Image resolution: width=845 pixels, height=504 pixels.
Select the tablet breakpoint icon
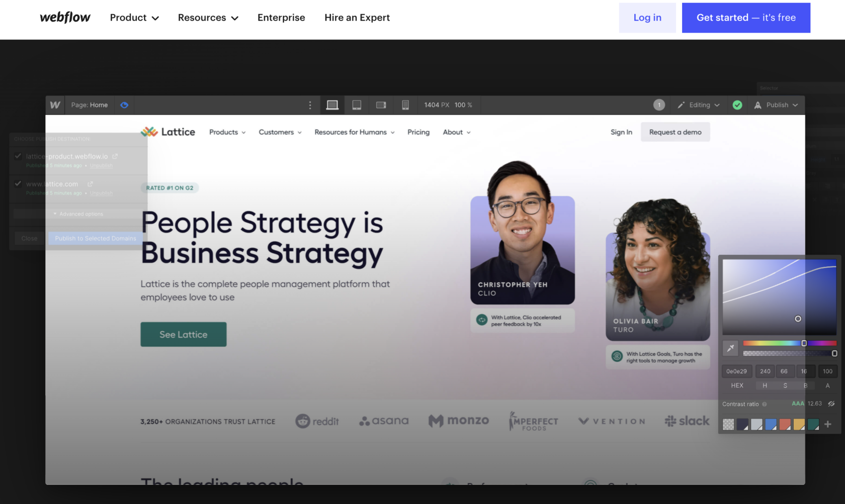(x=357, y=105)
